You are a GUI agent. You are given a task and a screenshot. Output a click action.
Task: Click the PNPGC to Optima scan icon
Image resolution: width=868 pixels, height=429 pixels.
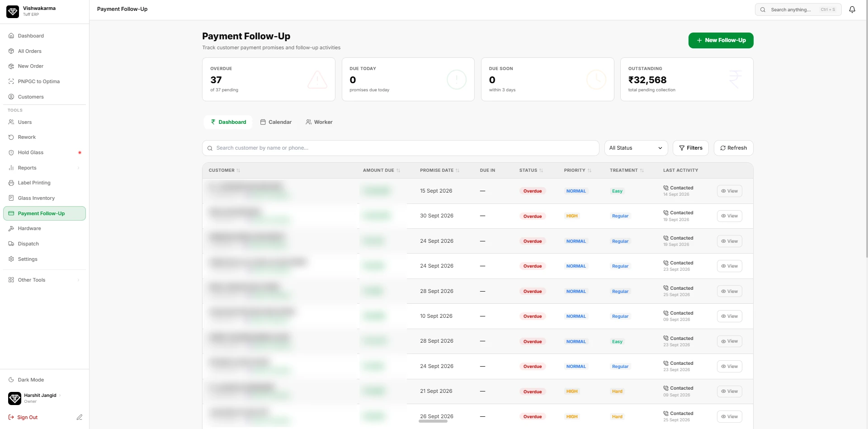point(11,81)
